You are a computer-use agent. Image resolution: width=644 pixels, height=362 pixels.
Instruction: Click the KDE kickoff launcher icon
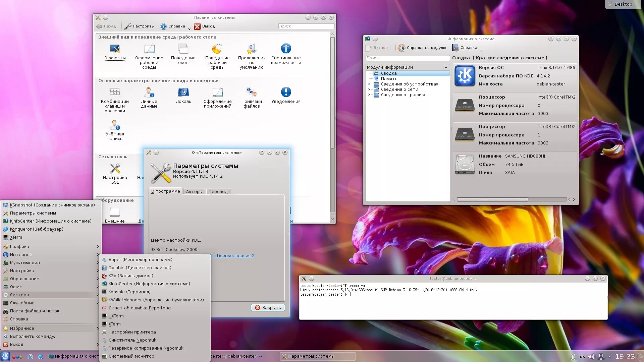[x=5, y=356]
